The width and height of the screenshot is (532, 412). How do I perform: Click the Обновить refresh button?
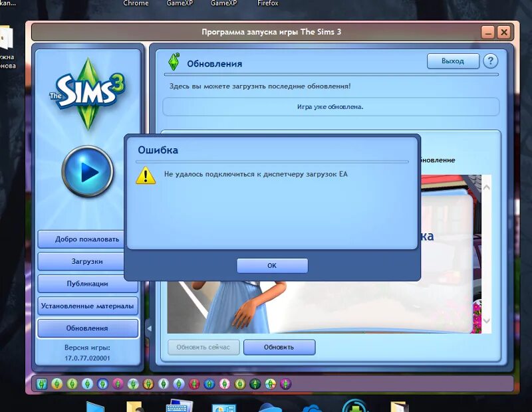click(x=279, y=348)
